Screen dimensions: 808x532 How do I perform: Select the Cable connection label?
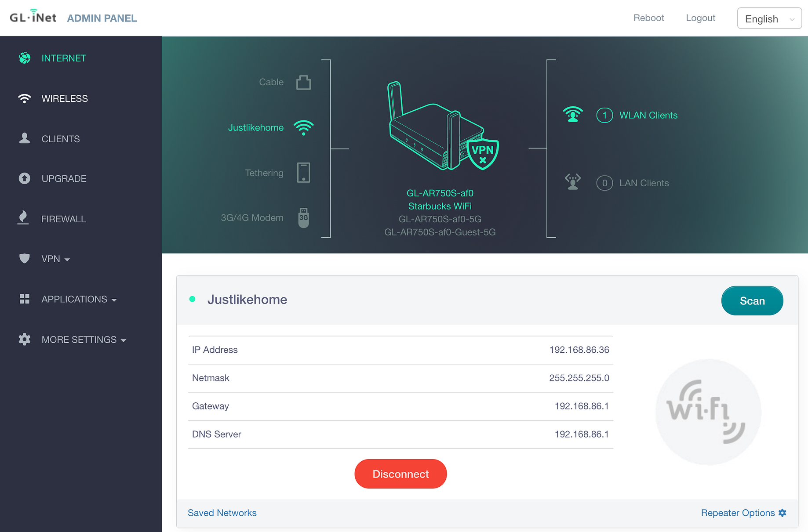(271, 82)
